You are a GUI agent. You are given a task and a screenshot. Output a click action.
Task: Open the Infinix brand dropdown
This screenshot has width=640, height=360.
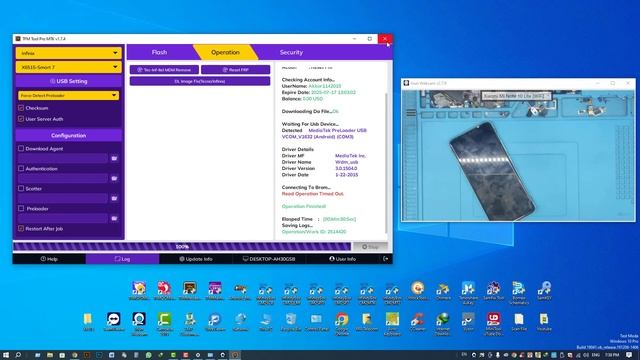pos(69,53)
